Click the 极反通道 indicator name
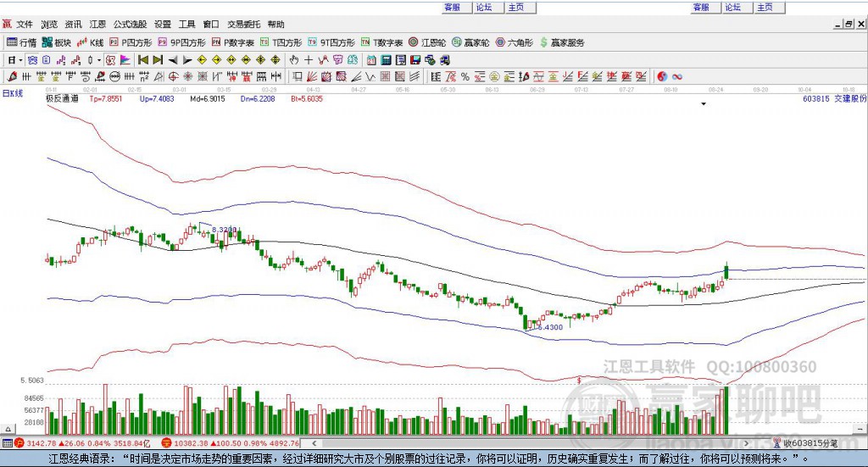This screenshot has height=467, width=868. (x=62, y=98)
